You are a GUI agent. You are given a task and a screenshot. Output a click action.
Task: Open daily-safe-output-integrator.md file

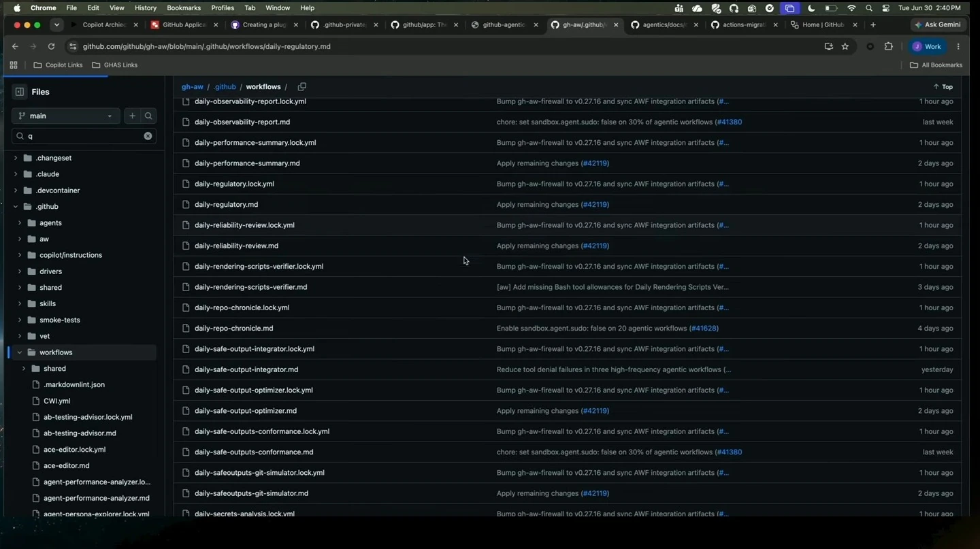coord(246,369)
